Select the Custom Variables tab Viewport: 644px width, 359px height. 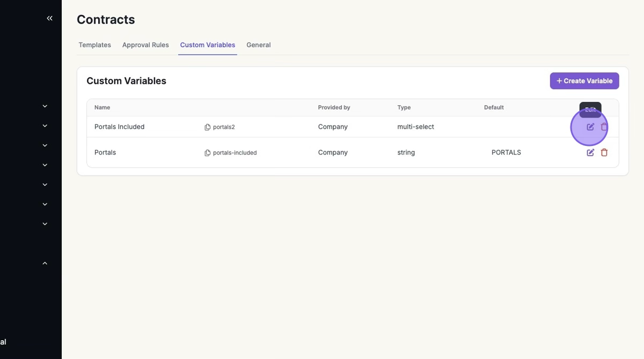point(208,45)
